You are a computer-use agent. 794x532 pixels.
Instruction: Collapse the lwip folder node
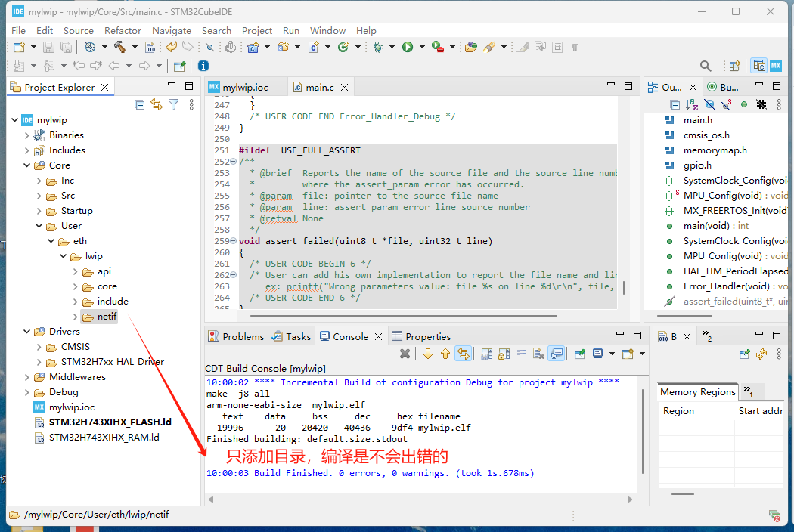pos(64,256)
